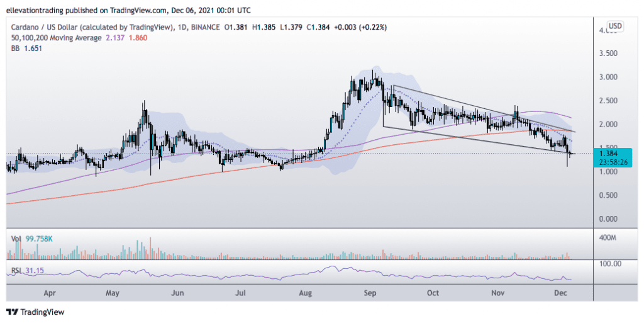Click the 2.137 moving average value

coord(114,38)
